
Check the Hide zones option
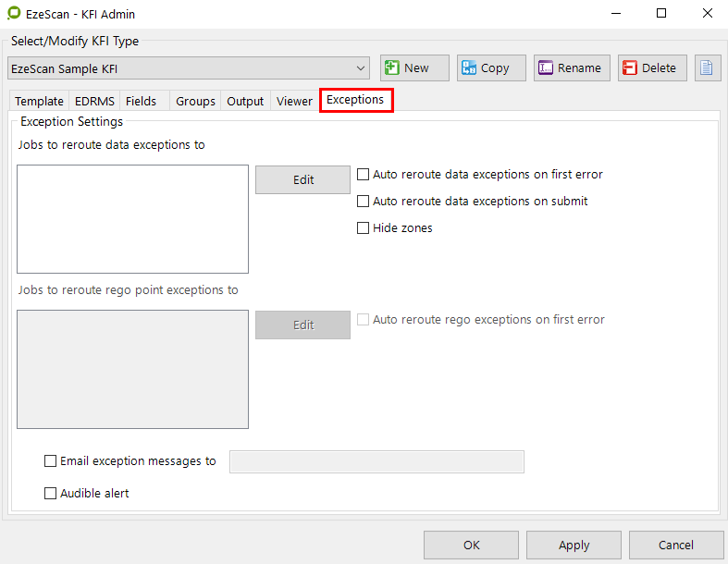point(364,227)
